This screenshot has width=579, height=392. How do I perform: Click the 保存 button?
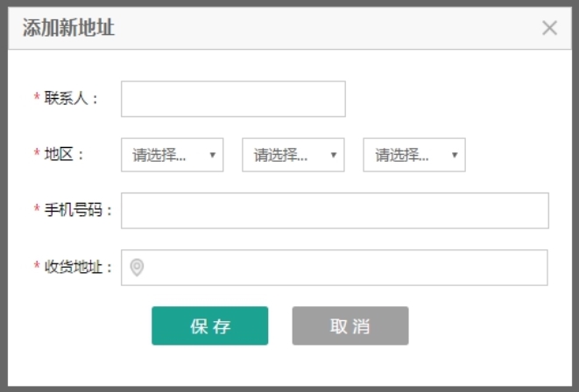pos(209,326)
